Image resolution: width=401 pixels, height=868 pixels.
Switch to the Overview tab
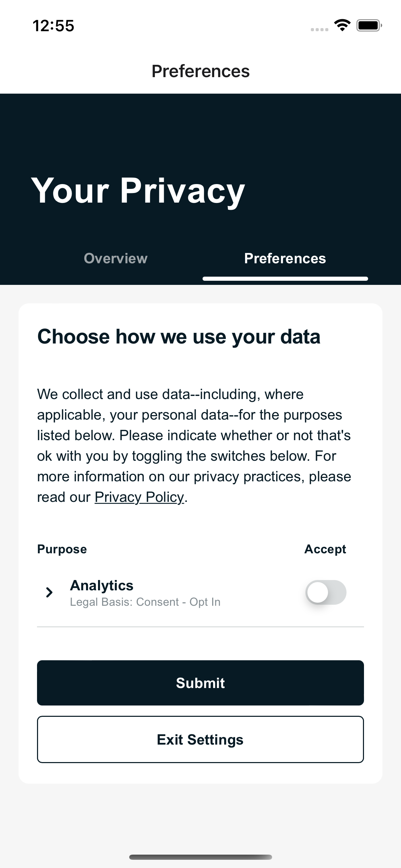116,258
